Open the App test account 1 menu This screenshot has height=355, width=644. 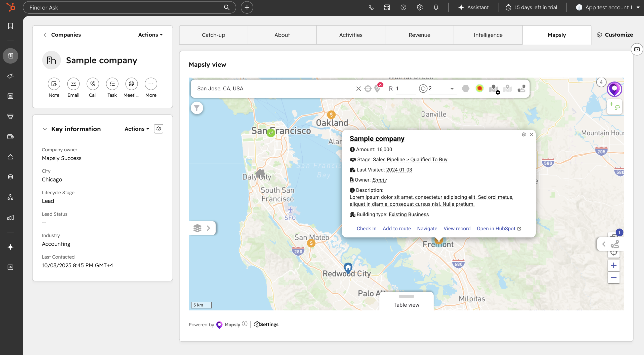pos(608,7)
